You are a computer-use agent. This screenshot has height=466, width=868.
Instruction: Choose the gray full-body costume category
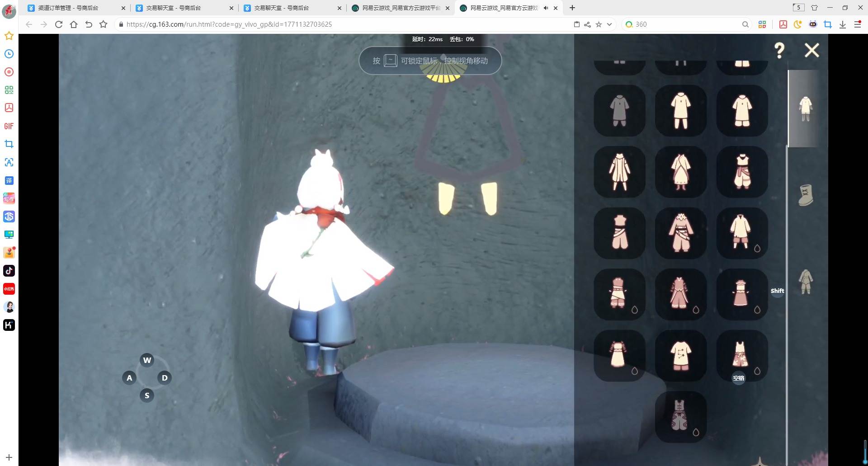point(806,281)
